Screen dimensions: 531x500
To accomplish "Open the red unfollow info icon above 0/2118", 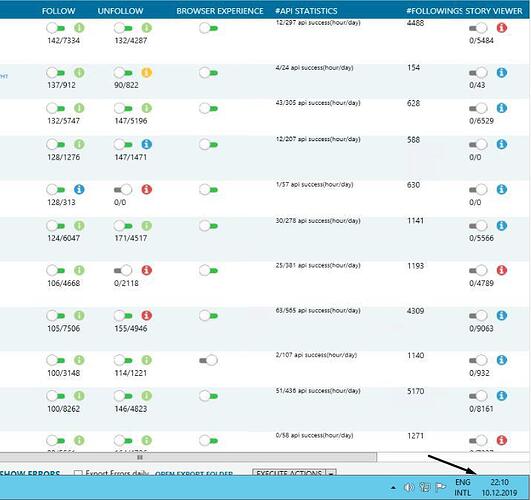I will click(146, 270).
